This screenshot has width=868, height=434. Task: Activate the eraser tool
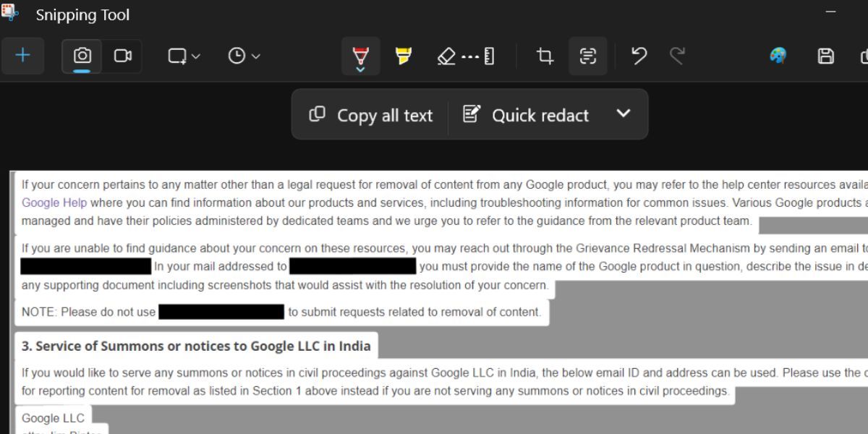[446, 56]
